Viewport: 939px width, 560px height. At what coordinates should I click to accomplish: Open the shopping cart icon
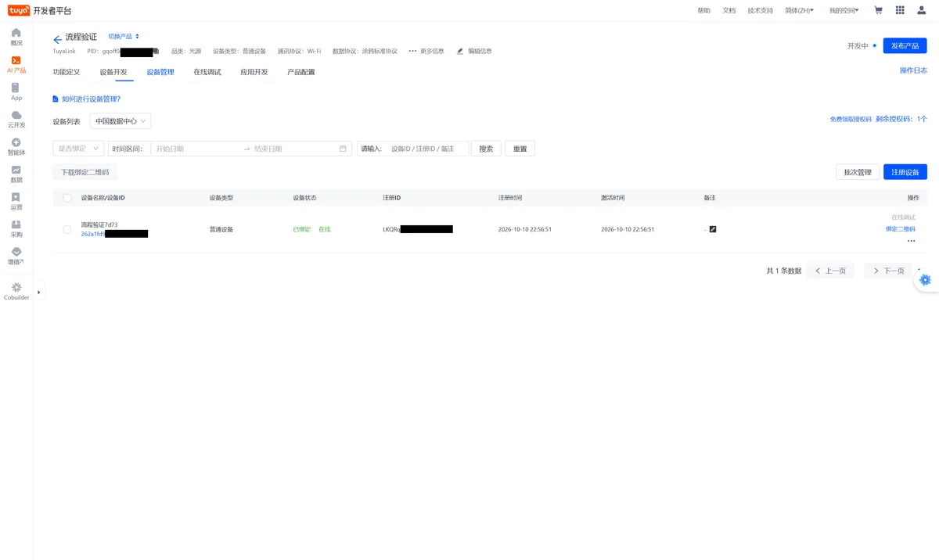click(x=878, y=10)
